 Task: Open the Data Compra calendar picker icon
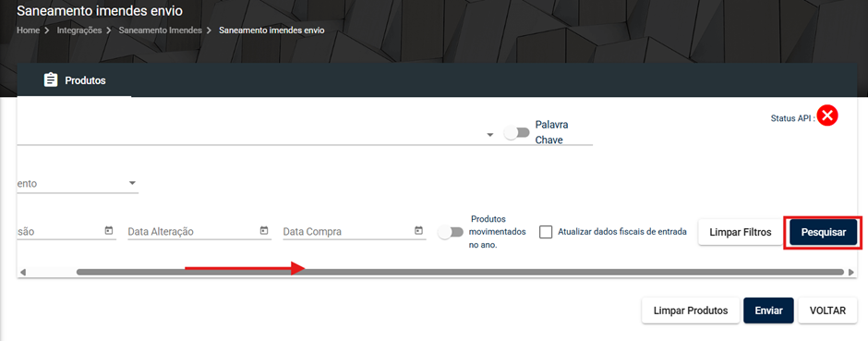pos(419,231)
